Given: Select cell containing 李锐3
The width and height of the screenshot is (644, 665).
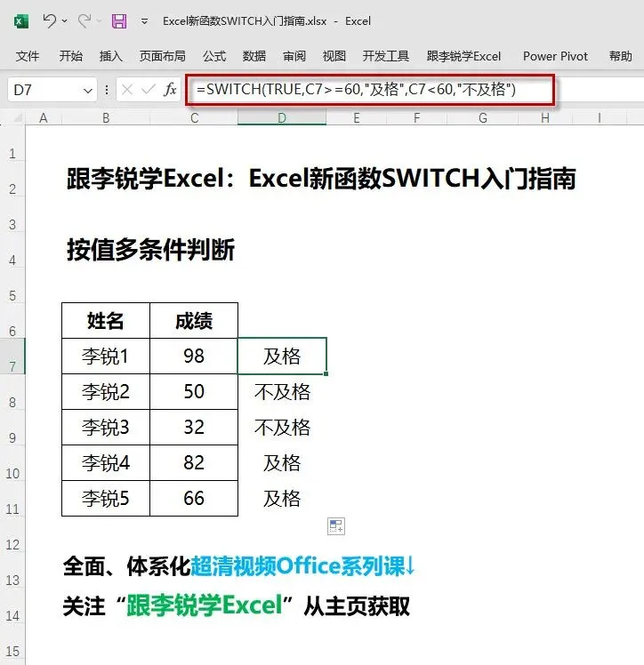Looking at the screenshot, I should (x=106, y=428).
